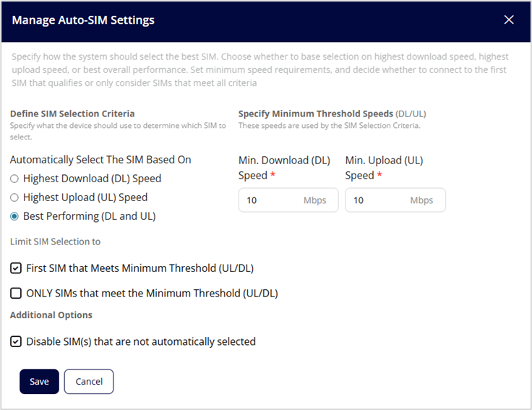The height and width of the screenshot is (410, 532).
Task: Click the Min. Upload (UL) Speed label
Action: (384, 168)
